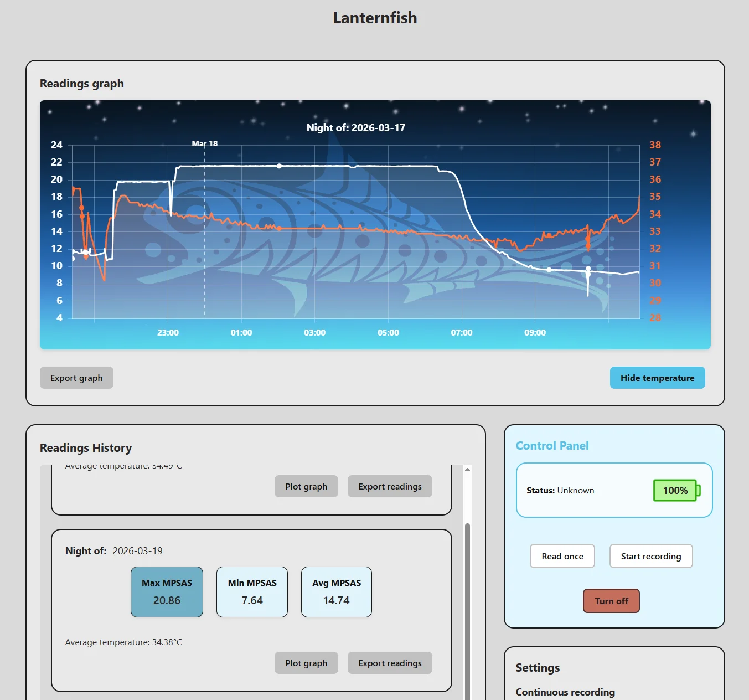
Task: Click the Mar 18 marker on the graph
Action: (205, 143)
